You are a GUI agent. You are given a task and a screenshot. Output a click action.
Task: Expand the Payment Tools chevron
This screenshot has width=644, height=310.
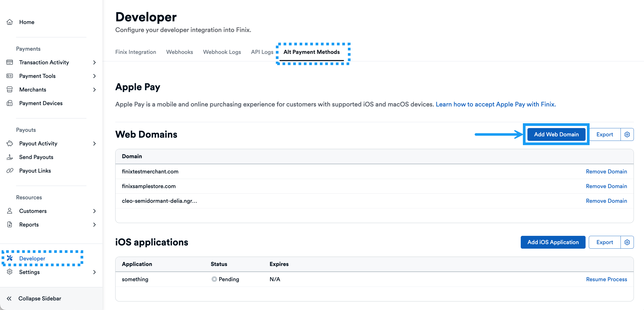click(x=94, y=76)
